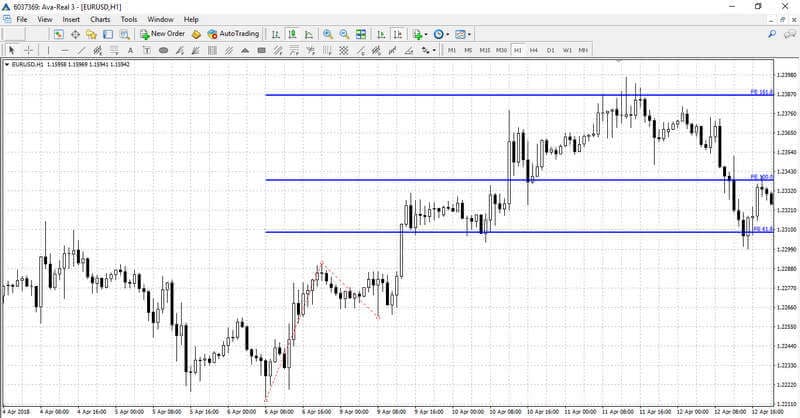Open the chart Templates icon
The image size is (800, 418).
click(x=460, y=34)
